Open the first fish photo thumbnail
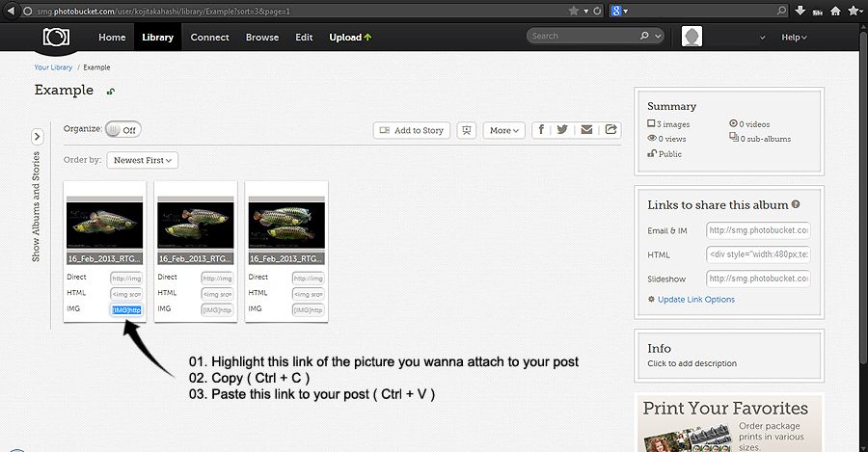Image resolution: width=868 pixels, height=452 pixels. point(104,226)
